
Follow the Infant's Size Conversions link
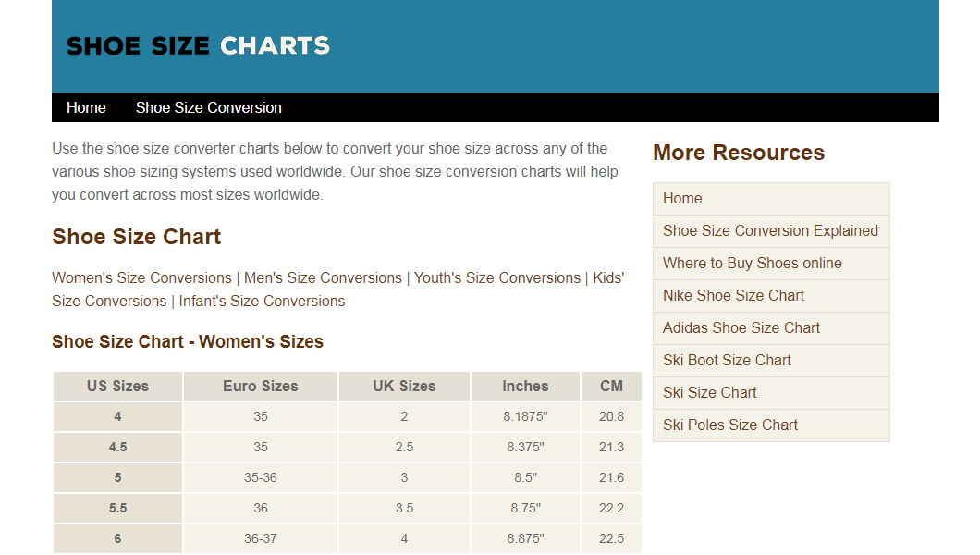click(x=262, y=301)
